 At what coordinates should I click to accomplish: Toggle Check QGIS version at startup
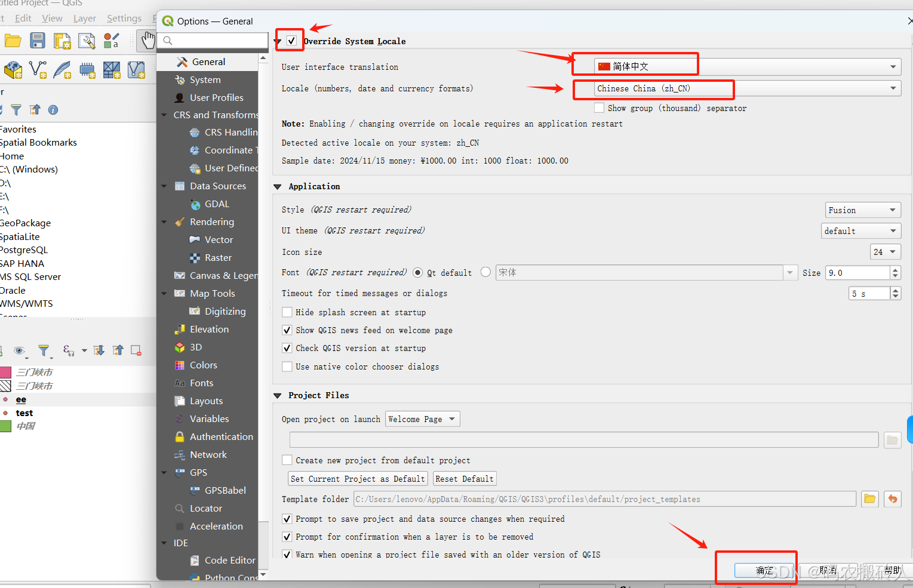click(287, 348)
